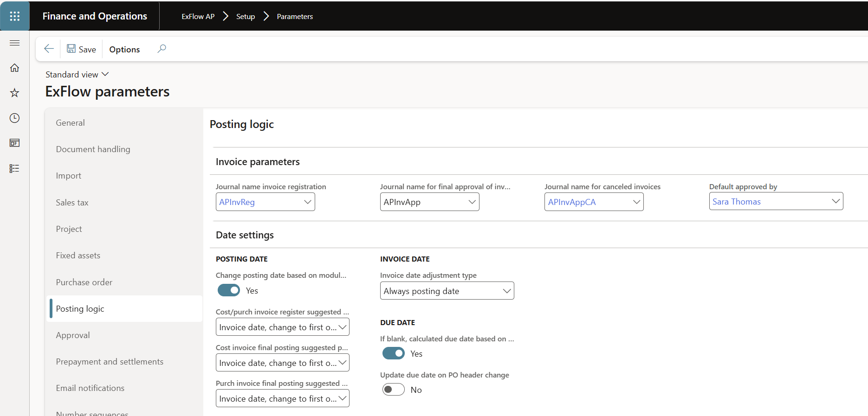Click the back arrow in toolbar

tap(49, 49)
